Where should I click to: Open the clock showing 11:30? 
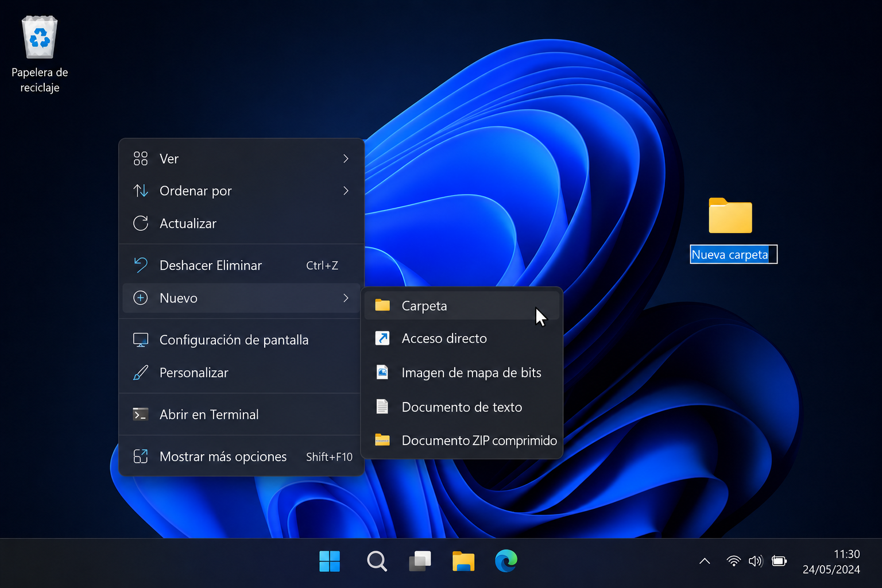(x=846, y=554)
